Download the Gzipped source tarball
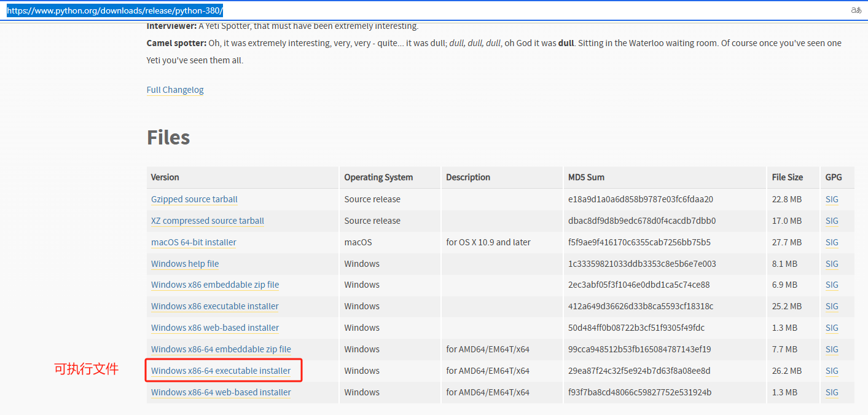Viewport: 868px width, 415px height. [x=194, y=199]
